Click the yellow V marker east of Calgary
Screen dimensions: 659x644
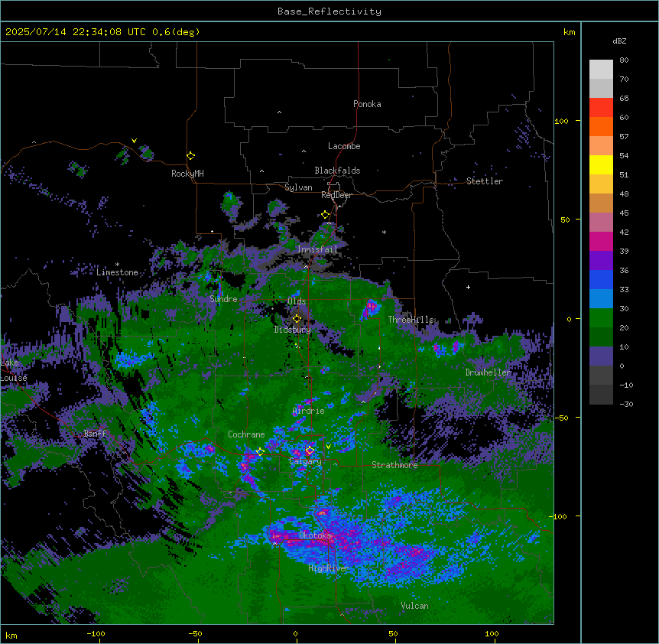point(328,446)
